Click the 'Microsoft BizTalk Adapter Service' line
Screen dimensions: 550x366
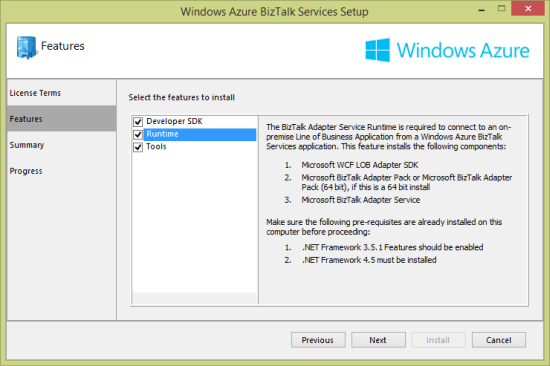coord(361,200)
